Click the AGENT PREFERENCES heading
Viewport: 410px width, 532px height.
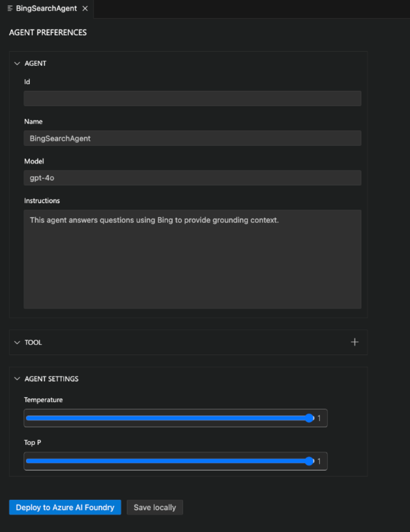coord(48,32)
